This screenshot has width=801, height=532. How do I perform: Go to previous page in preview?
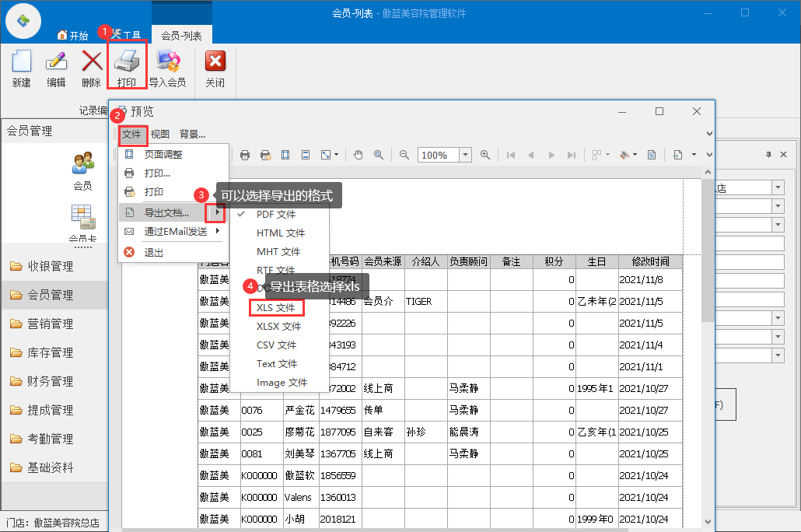531,155
